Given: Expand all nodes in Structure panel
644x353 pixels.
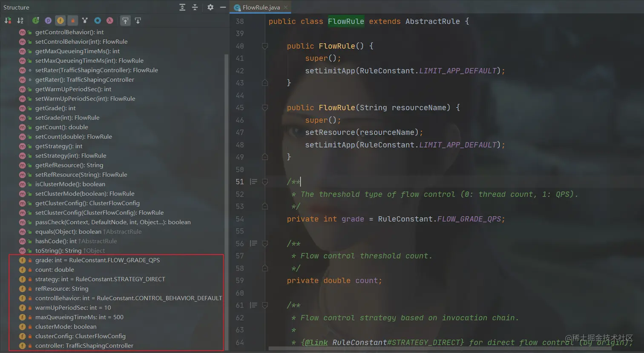Looking at the screenshot, I should click(182, 7).
